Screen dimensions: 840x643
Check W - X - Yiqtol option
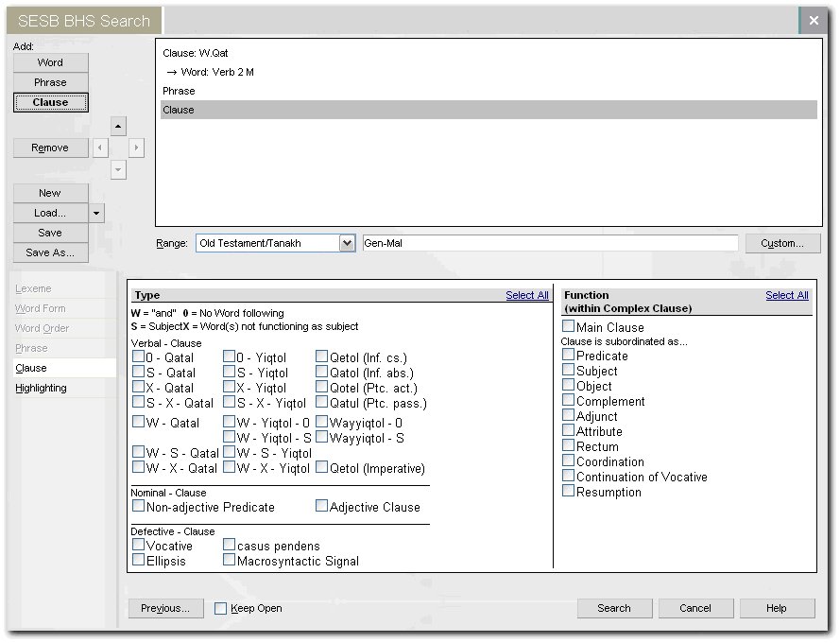point(230,467)
